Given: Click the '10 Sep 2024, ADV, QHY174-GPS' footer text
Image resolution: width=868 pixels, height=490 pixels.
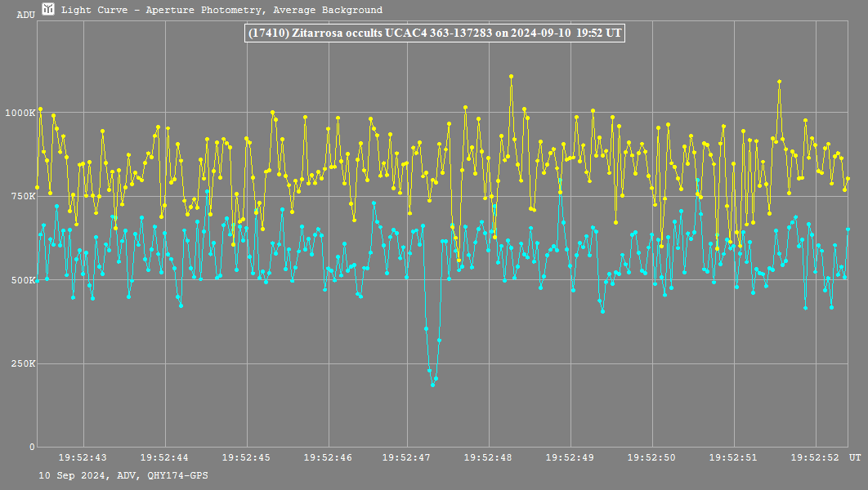Looking at the screenshot, I should pos(123,474).
